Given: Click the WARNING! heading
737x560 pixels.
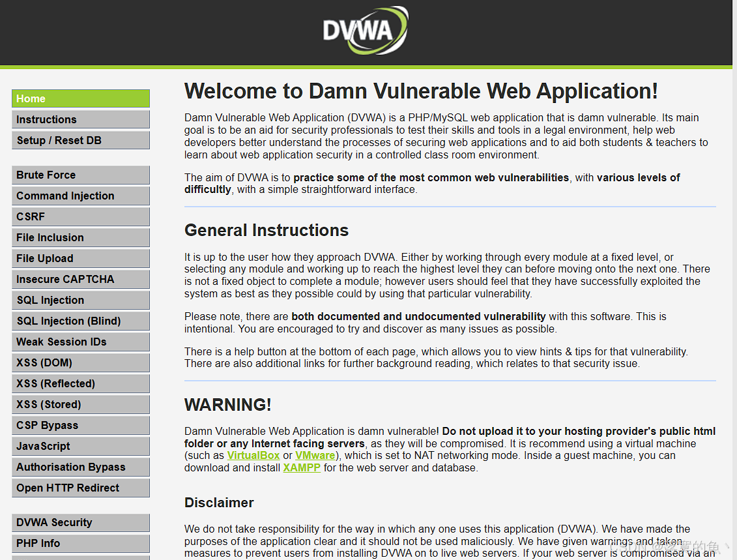Looking at the screenshot, I should (228, 405).
